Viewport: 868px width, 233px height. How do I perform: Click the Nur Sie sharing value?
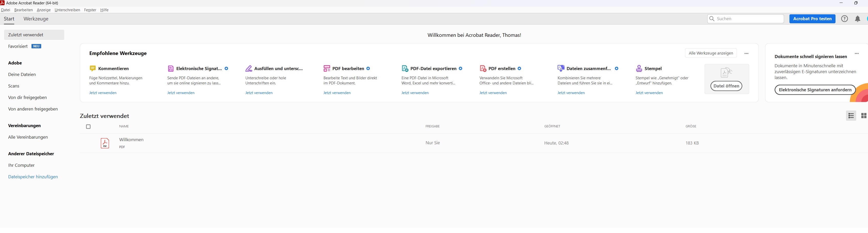(433, 143)
